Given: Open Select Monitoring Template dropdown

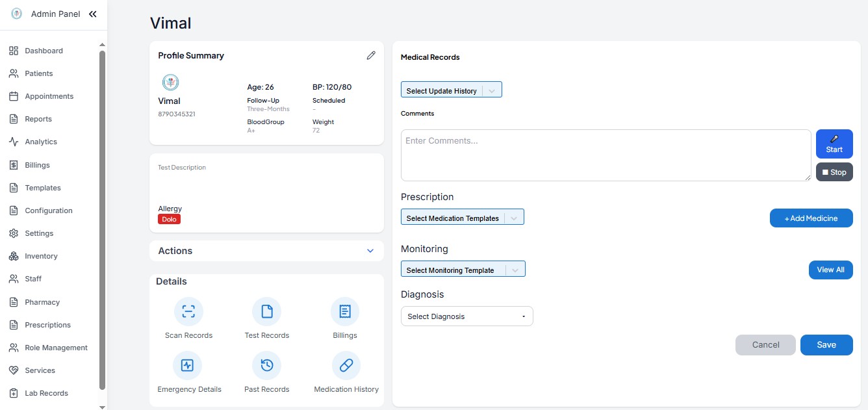Looking at the screenshot, I should click(463, 270).
